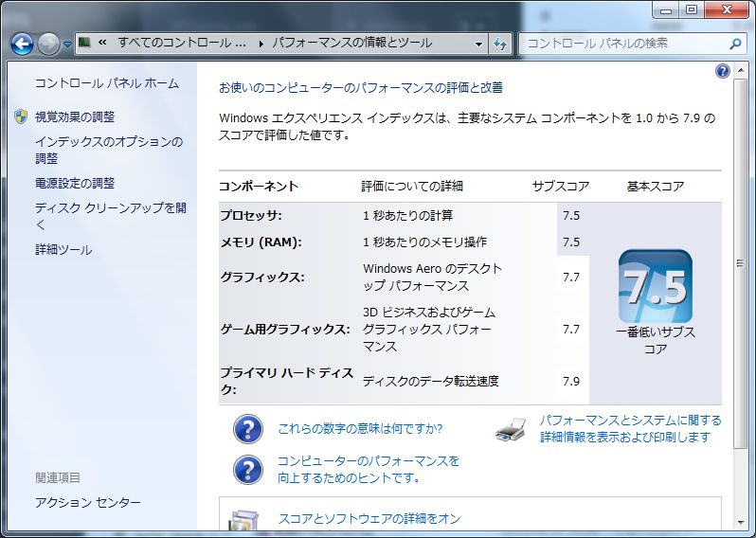756x538 pixels.
Task: Open ディスク クリーンアップを開く link
Action: coord(111,217)
